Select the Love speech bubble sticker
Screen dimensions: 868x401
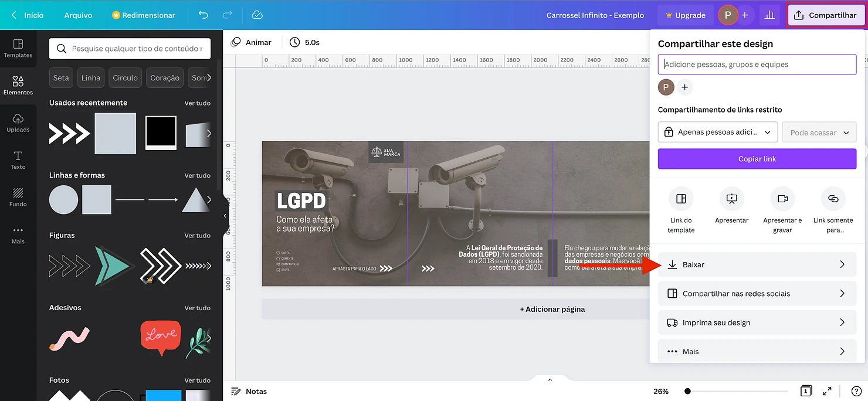(x=161, y=338)
